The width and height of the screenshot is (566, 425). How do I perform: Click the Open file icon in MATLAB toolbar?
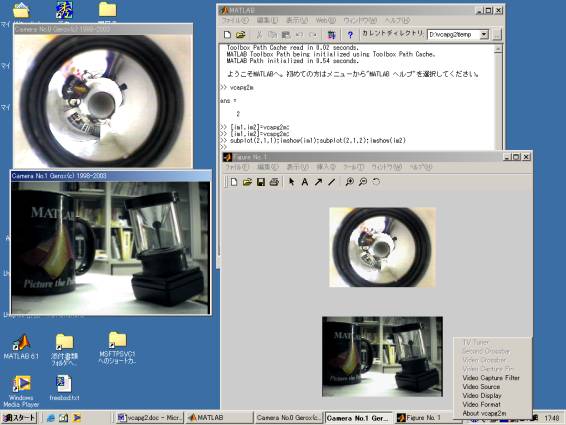pos(240,35)
